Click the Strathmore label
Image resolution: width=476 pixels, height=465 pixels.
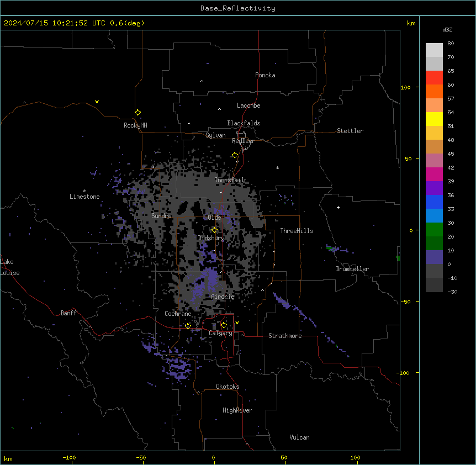pos(285,336)
